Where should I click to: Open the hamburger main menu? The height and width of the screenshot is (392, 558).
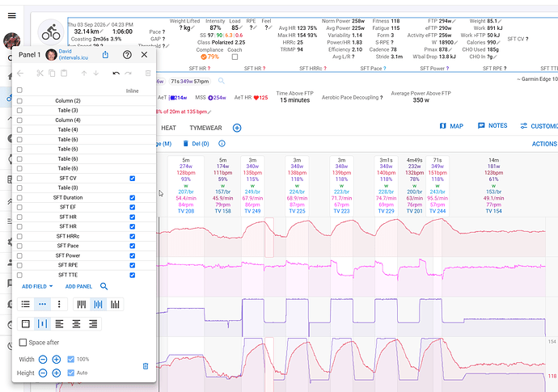point(12,15)
